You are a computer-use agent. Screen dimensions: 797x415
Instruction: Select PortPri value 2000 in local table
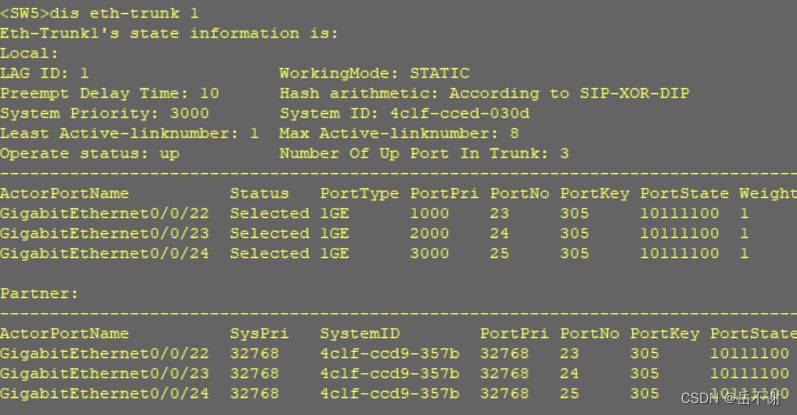tap(430, 233)
